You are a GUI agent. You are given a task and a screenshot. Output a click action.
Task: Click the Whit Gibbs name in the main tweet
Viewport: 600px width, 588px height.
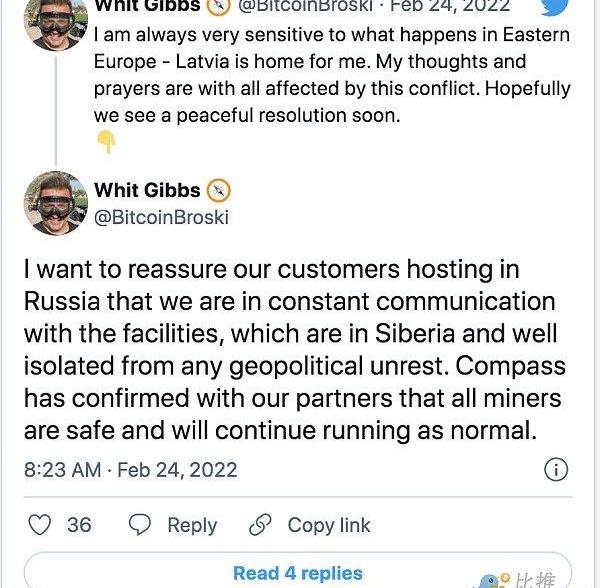click(x=146, y=190)
